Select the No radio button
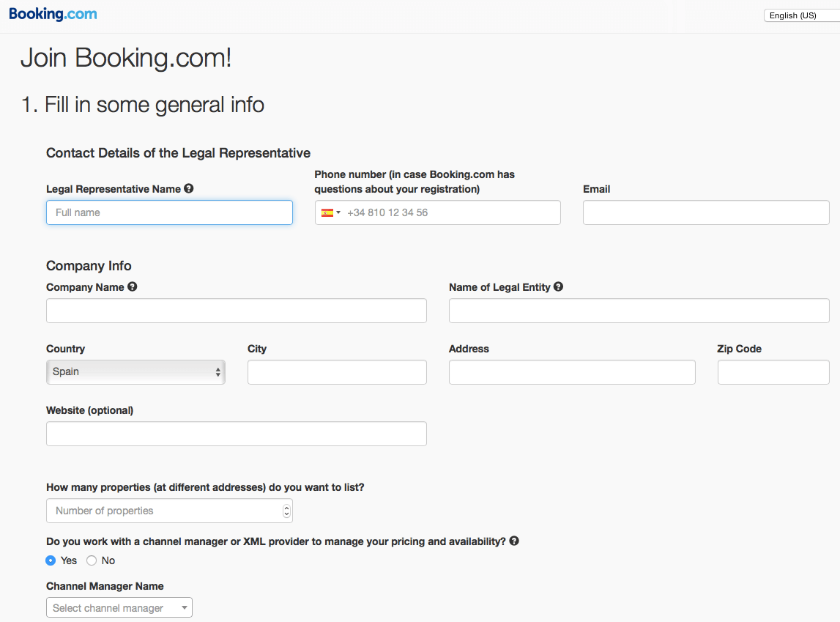 click(92, 560)
